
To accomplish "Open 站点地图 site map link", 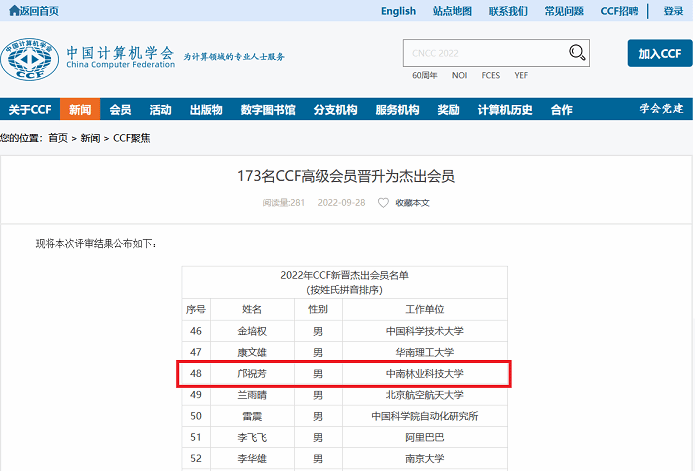I will [x=452, y=11].
